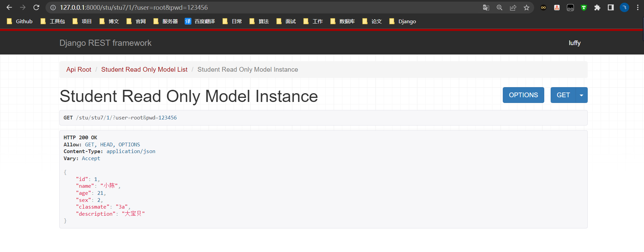The image size is (644, 252).
Task: Go back to the previous page
Action: click(9, 7)
